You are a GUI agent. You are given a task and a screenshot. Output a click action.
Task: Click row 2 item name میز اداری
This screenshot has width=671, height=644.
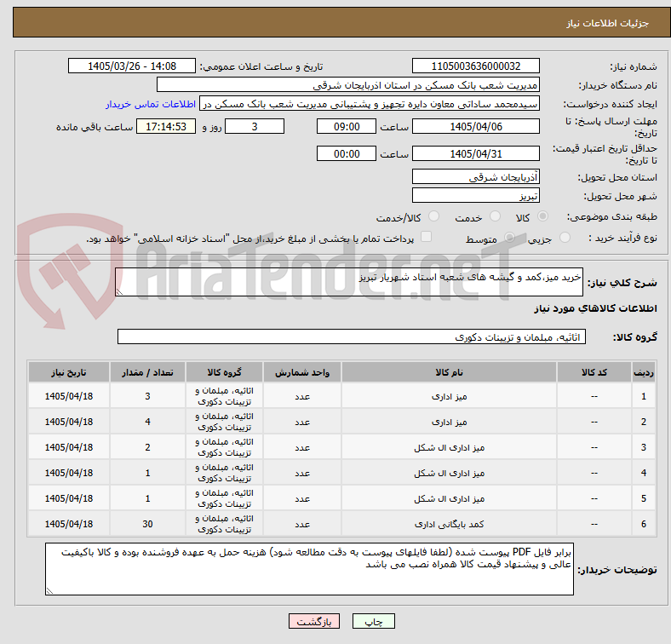[x=449, y=423]
